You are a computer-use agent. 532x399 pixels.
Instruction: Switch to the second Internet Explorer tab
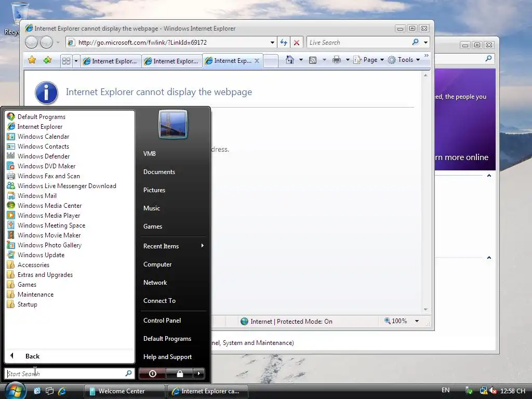coord(171,61)
